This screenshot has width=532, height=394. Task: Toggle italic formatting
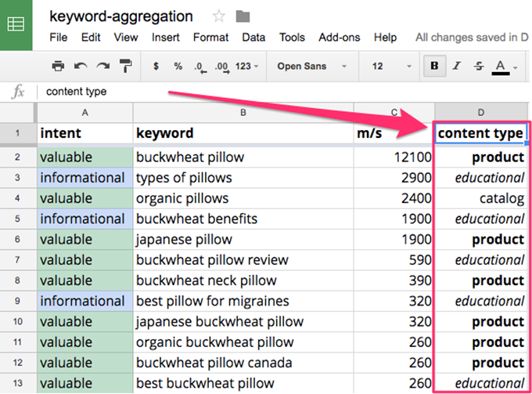pos(457,66)
